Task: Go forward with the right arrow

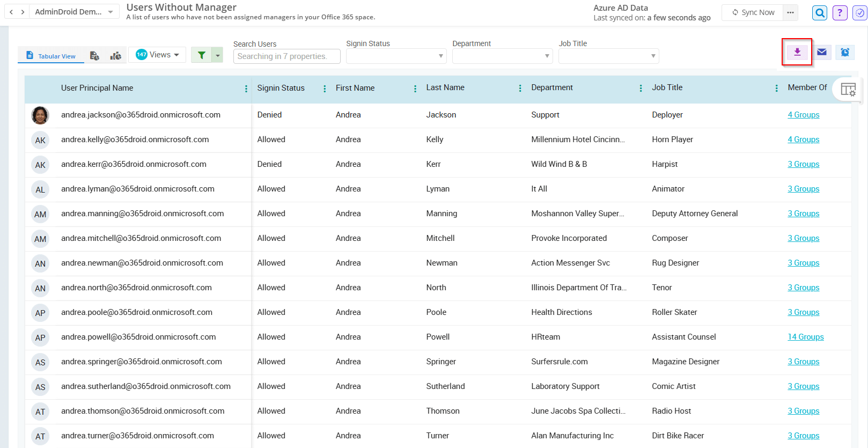Action: point(23,12)
